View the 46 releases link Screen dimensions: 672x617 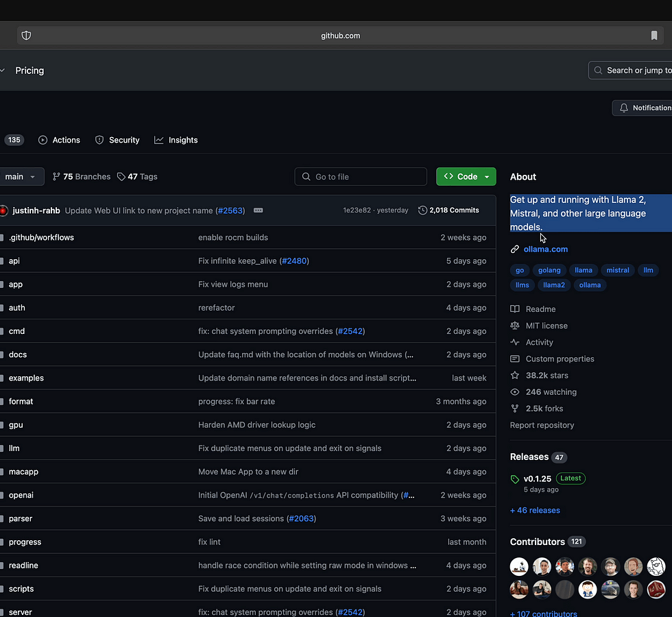click(535, 510)
